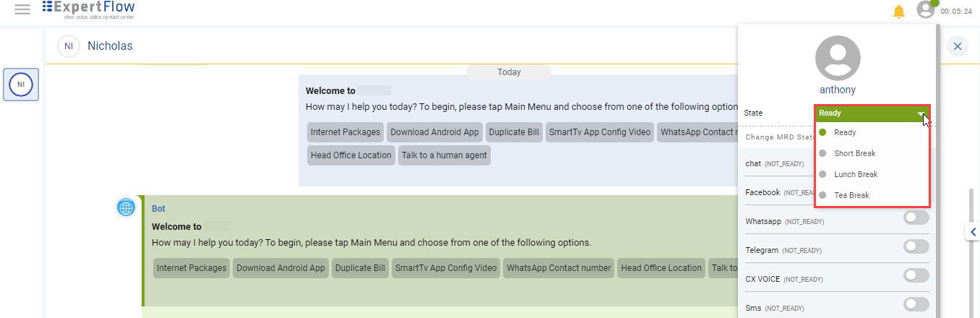
Task: Click the agent avatar beside the timer
Action: pos(926,9)
